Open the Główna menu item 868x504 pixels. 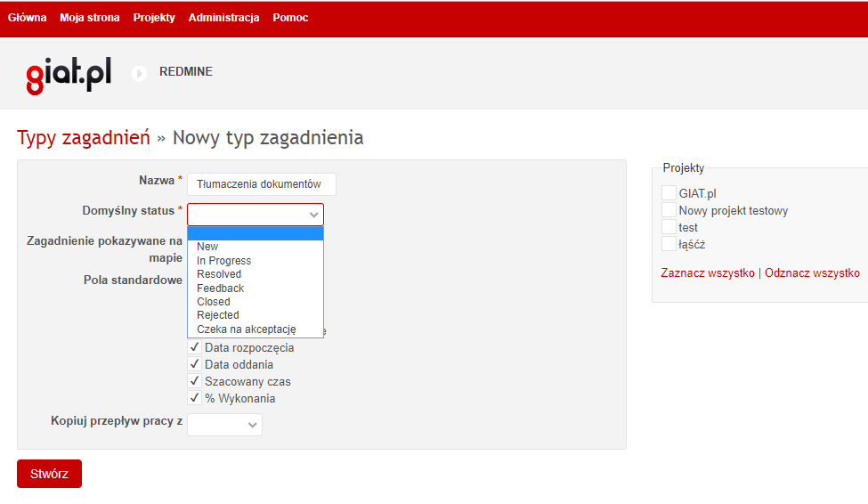pyautogui.click(x=27, y=18)
